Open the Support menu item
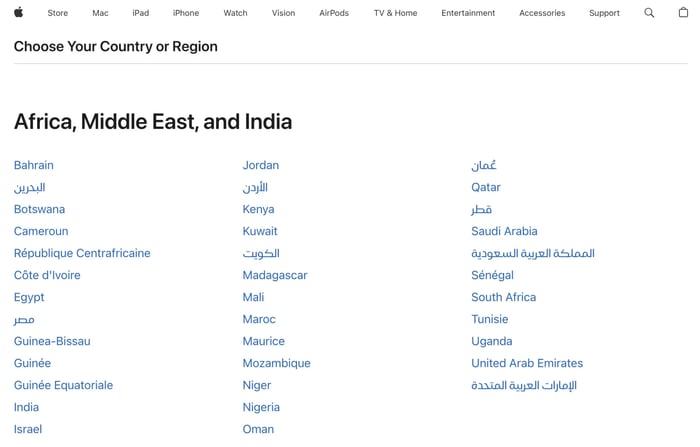This screenshot has width=700, height=447. (x=604, y=13)
